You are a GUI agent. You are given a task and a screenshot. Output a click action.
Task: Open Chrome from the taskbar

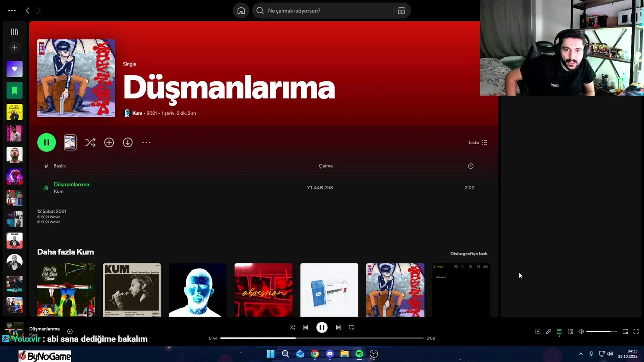(315, 354)
